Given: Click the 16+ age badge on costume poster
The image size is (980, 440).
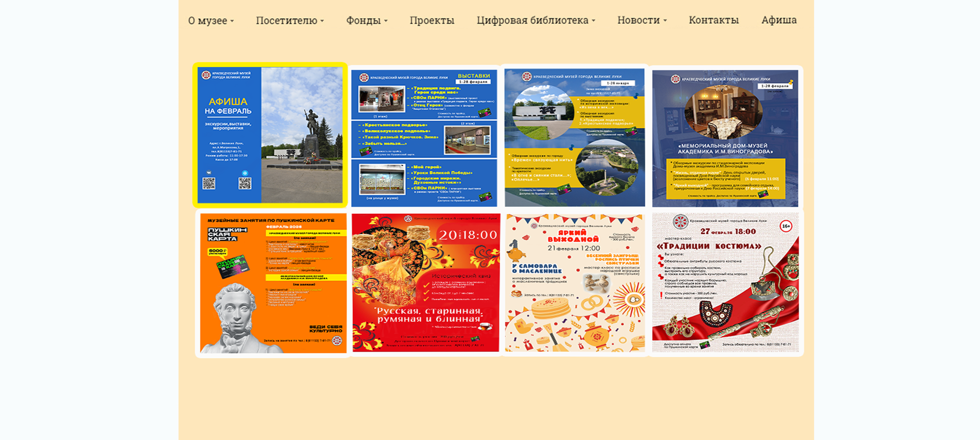Looking at the screenshot, I should (786, 226).
